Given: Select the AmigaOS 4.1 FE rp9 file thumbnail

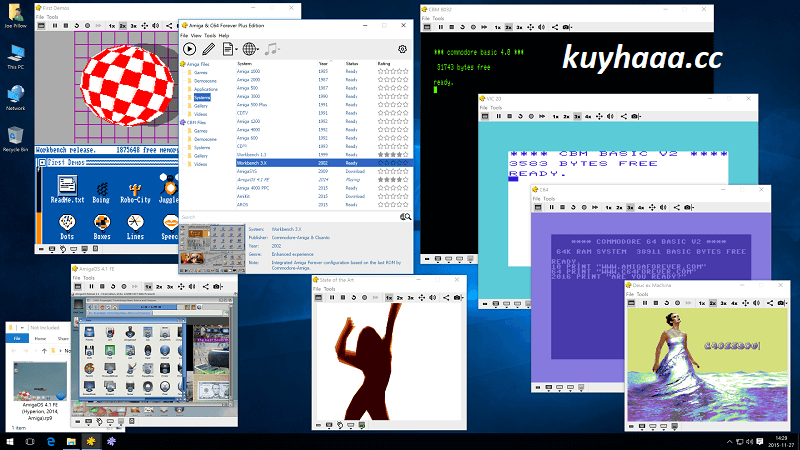Looking at the screenshot, I should pos(40,382).
